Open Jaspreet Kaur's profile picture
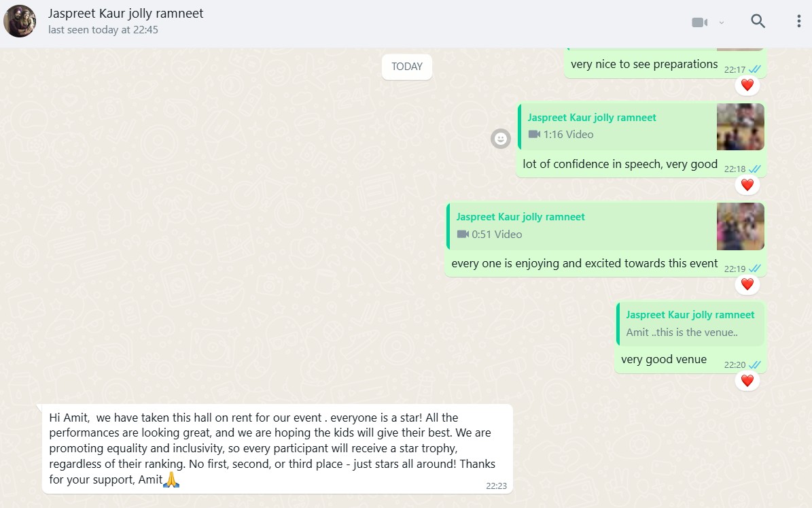The height and width of the screenshot is (508, 812). [x=20, y=21]
